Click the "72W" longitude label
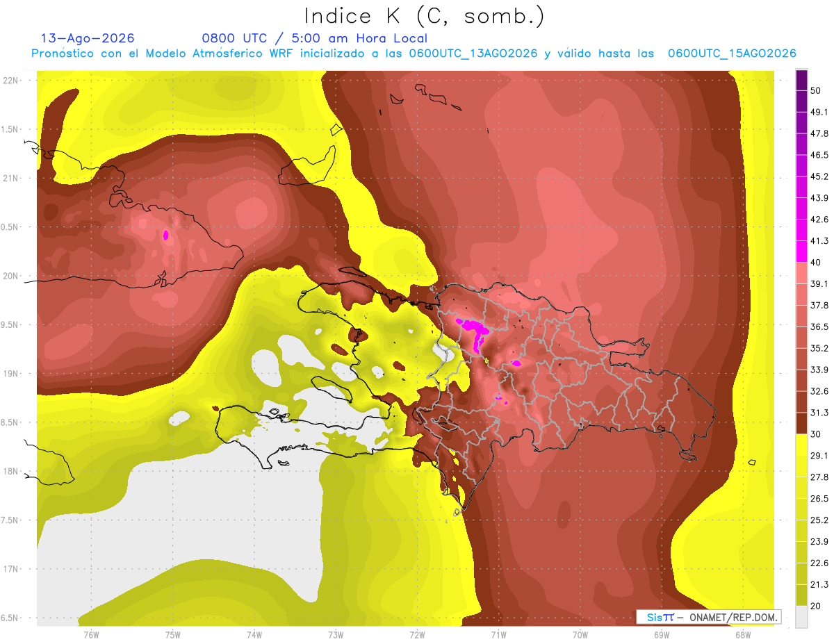 pos(417,634)
